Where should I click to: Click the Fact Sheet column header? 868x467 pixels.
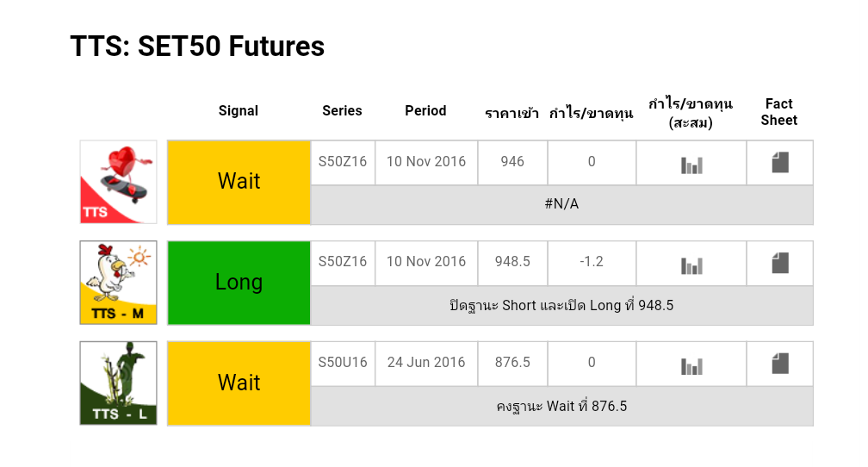click(x=778, y=112)
